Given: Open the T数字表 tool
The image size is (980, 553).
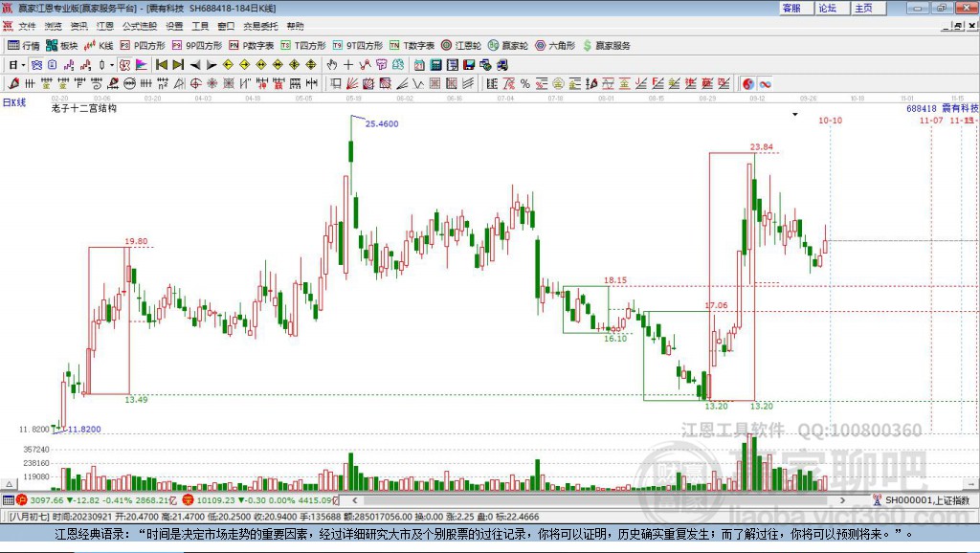Looking at the screenshot, I should click(412, 46).
